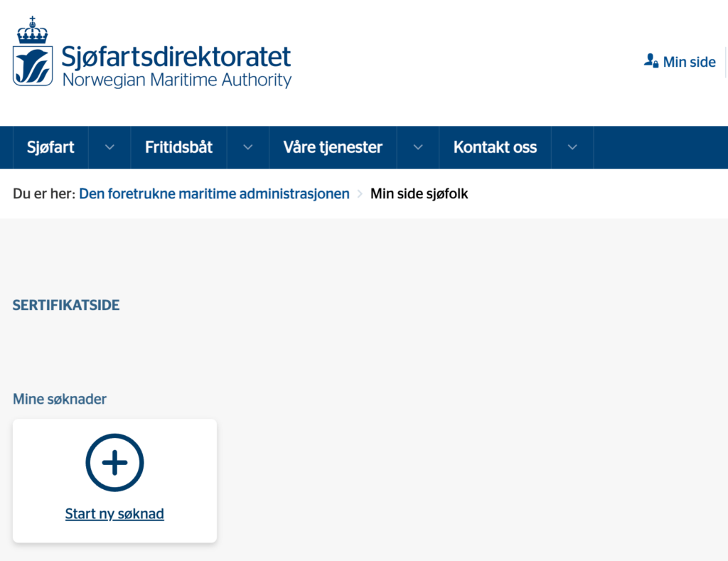
Task: Open the Våre tjenester menu item
Action: click(x=333, y=147)
